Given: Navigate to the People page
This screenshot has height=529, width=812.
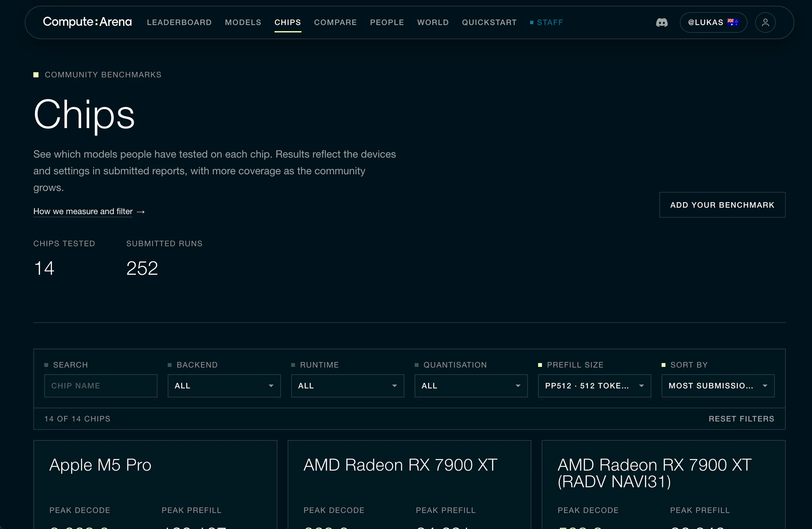Looking at the screenshot, I should tap(387, 22).
